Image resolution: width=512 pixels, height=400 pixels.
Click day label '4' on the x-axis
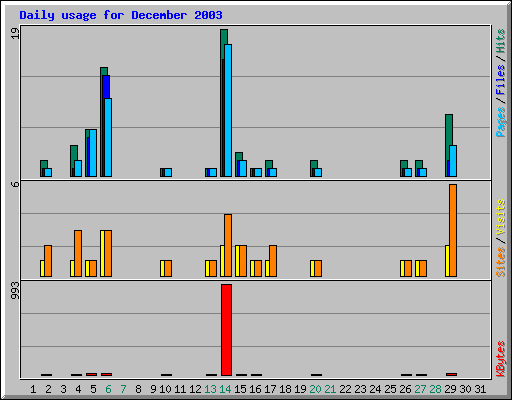78,389
